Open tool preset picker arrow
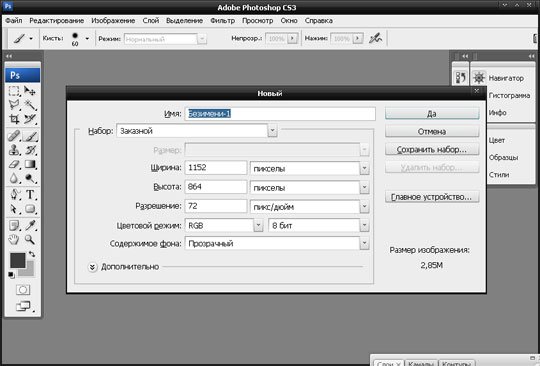 point(31,39)
